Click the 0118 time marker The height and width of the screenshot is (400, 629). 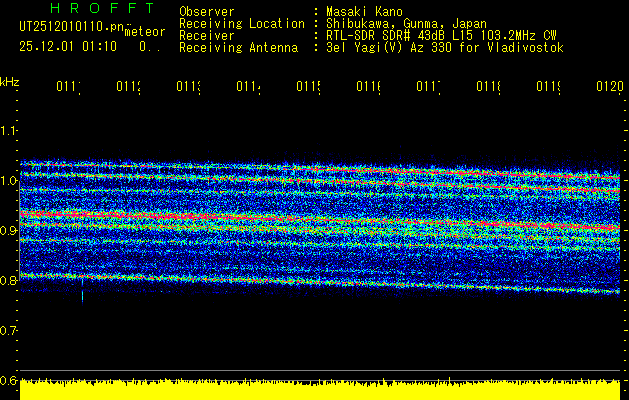pos(489,87)
